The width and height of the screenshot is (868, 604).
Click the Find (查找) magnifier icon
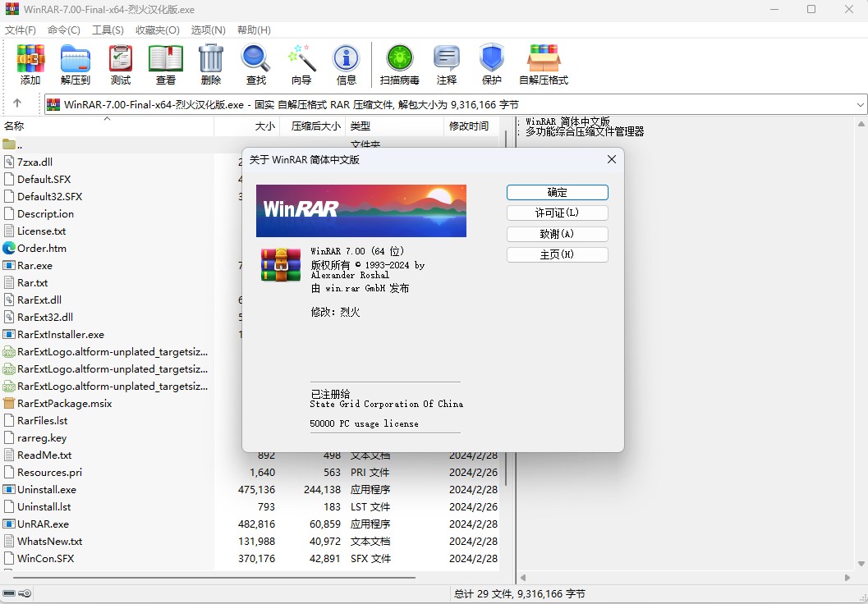pyautogui.click(x=256, y=64)
